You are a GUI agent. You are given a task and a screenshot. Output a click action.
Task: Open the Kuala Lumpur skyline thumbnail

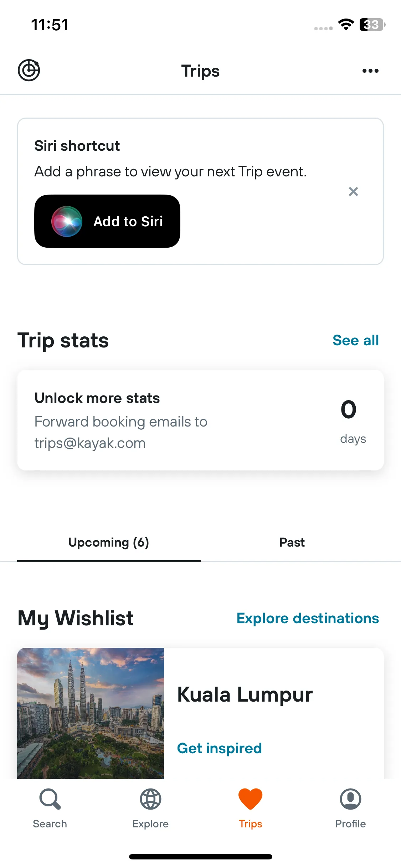(91, 713)
